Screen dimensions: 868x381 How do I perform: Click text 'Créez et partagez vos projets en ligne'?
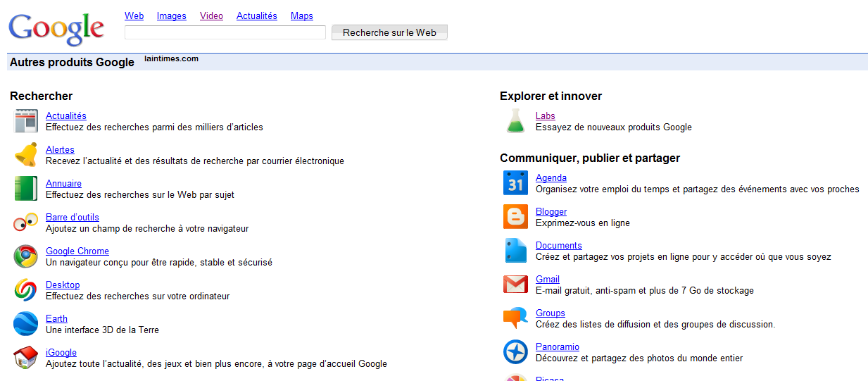[684, 256]
